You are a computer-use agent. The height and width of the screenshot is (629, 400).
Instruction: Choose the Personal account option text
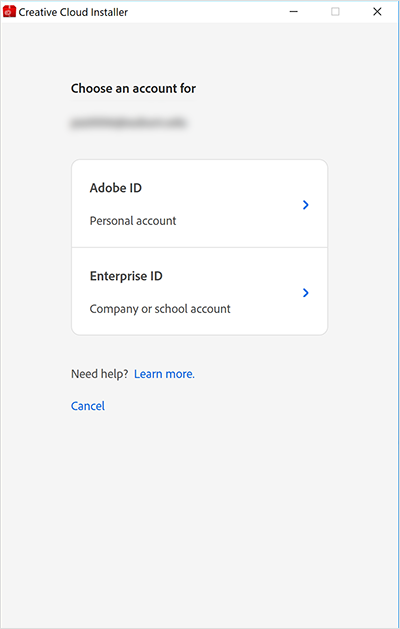[x=133, y=221]
